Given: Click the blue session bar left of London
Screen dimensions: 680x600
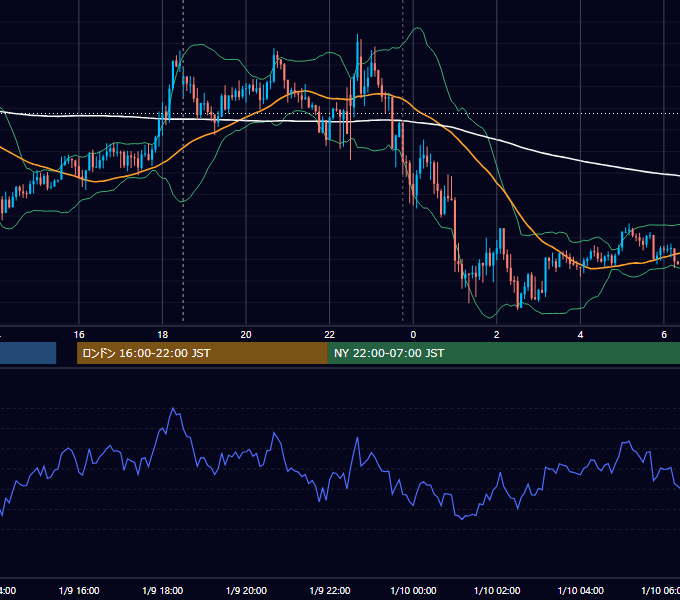Looking at the screenshot, I should (x=28, y=353).
